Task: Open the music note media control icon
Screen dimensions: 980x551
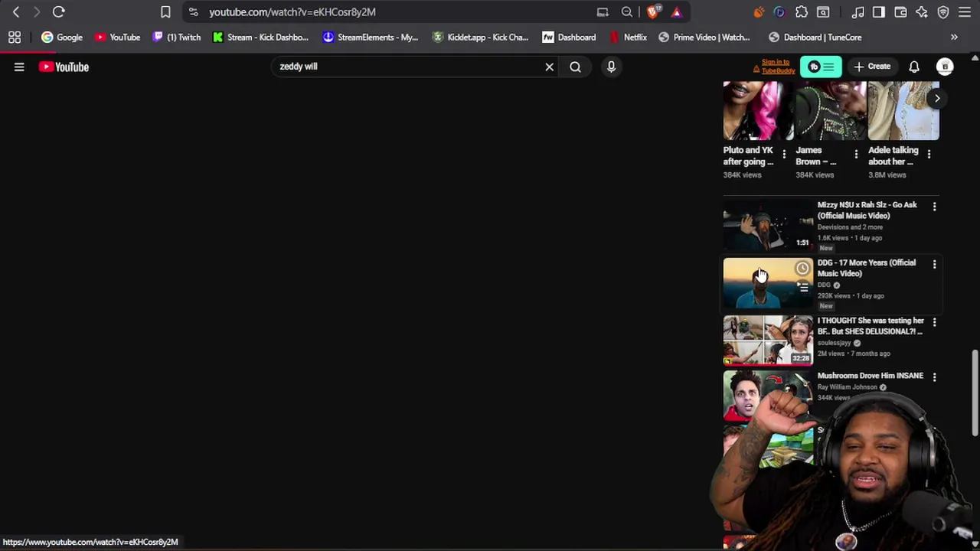Action: coord(857,12)
